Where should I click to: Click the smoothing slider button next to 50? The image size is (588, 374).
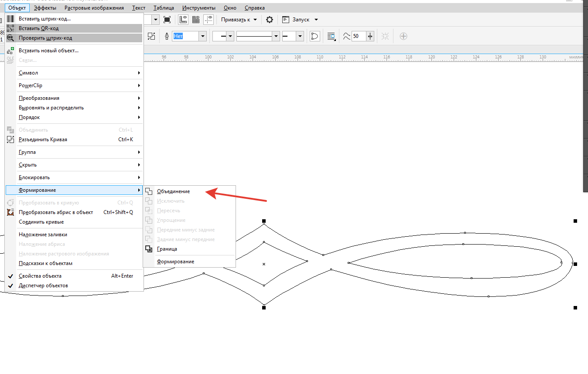click(x=370, y=36)
